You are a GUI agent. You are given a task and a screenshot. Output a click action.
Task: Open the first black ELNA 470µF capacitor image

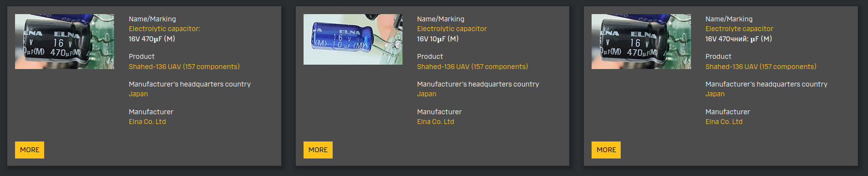[x=64, y=41]
